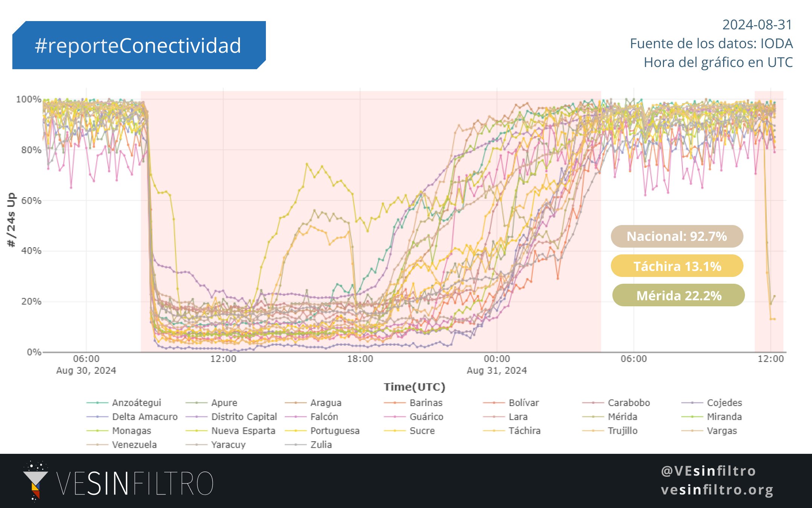Toggle the Mérida legend series
The height and width of the screenshot is (508, 812).
click(x=622, y=417)
